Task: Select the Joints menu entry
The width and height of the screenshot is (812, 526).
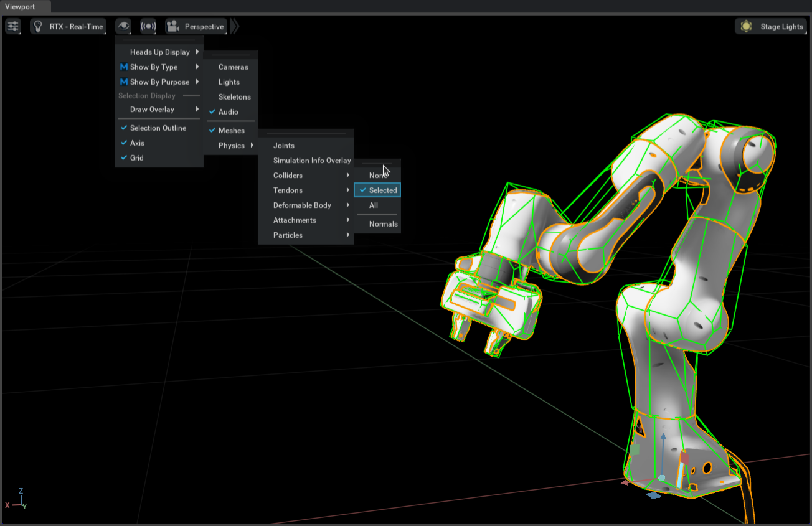Action: [x=284, y=146]
